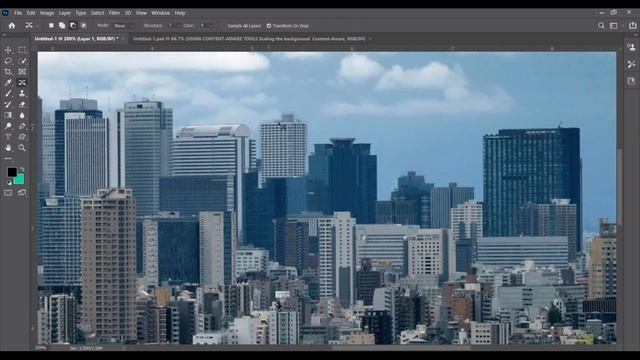Select the Rectangular Marquee tool
640x360 pixels.
coord(22,50)
